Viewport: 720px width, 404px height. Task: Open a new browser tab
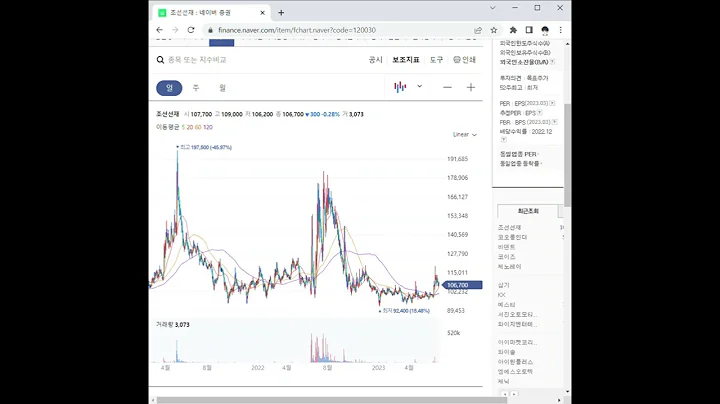[281, 13]
